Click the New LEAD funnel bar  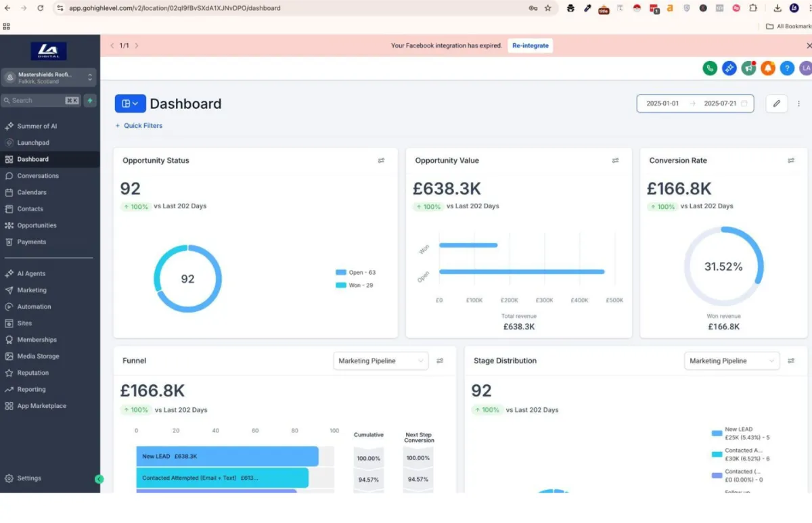(x=227, y=456)
